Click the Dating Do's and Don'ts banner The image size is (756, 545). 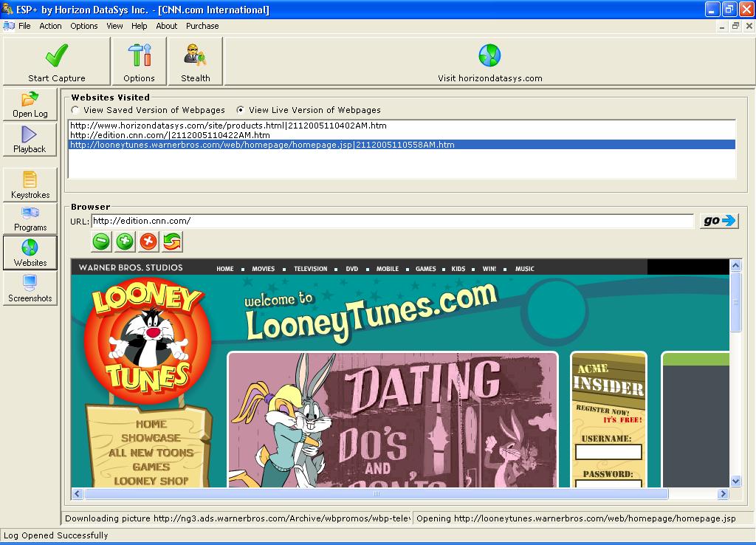393,419
